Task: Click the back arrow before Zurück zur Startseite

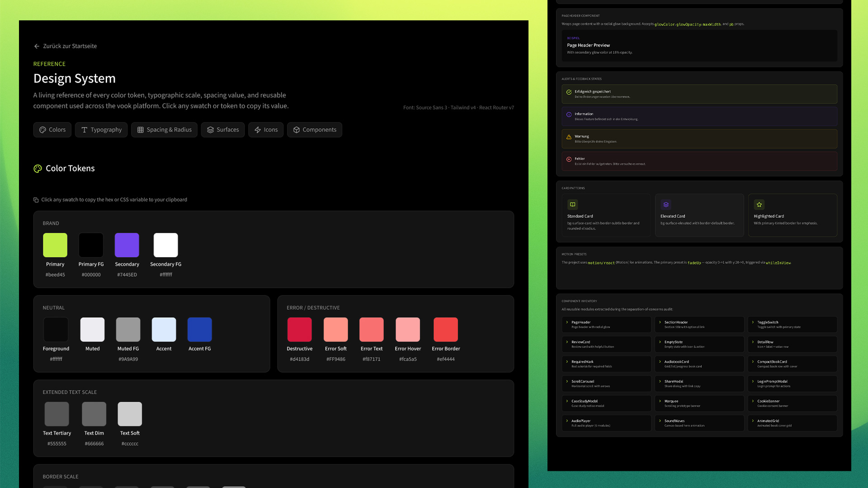Action: click(x=36, y=46)
